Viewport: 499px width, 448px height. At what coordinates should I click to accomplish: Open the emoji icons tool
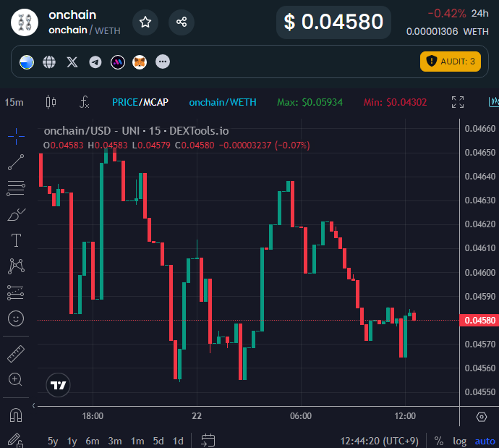click(x=16, y=318)
